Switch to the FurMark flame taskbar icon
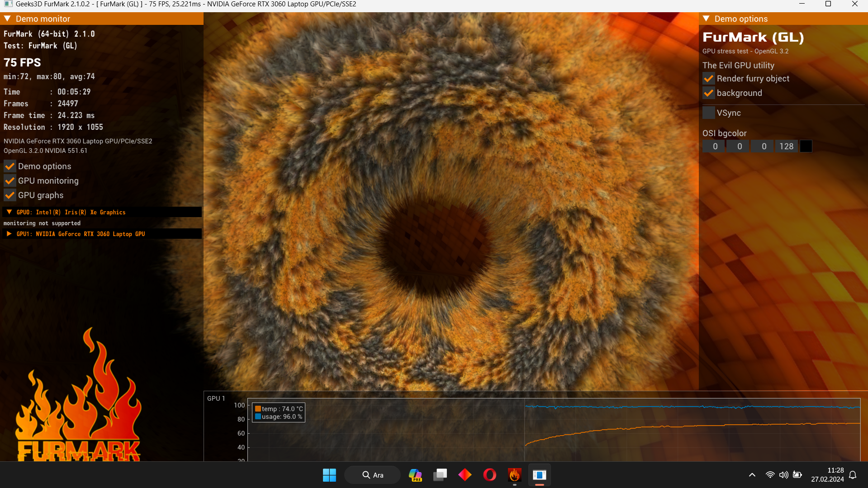The height and width of the screenshot is (488, 868). click(514, 475)
